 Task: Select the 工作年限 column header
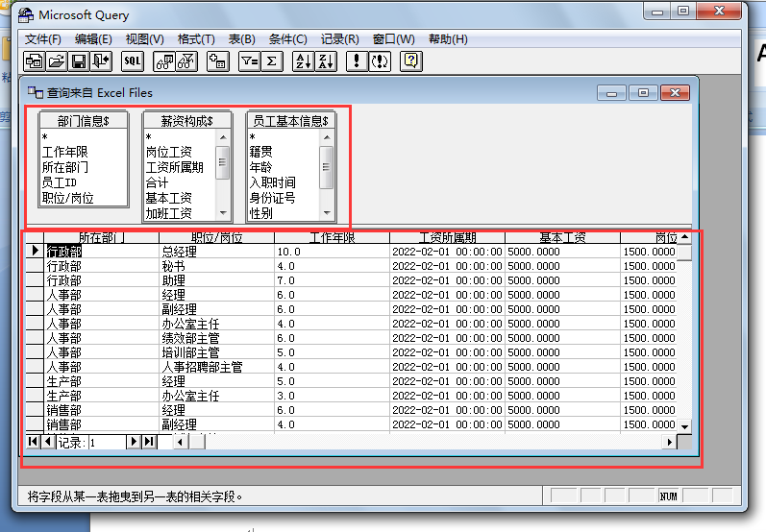click(332, 238)
